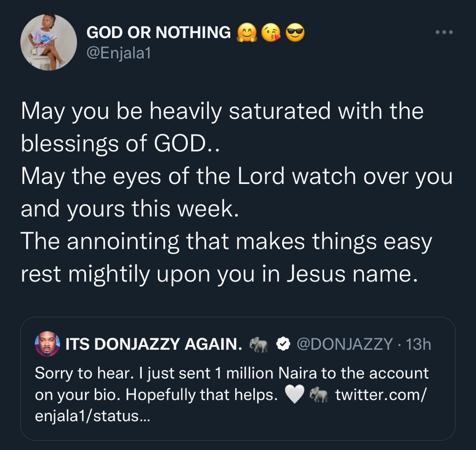Image resolution: width=476 pixels, height=450 pixels.
Task: Click the 13h timestamp on quoted tweet
Action: 418,344
